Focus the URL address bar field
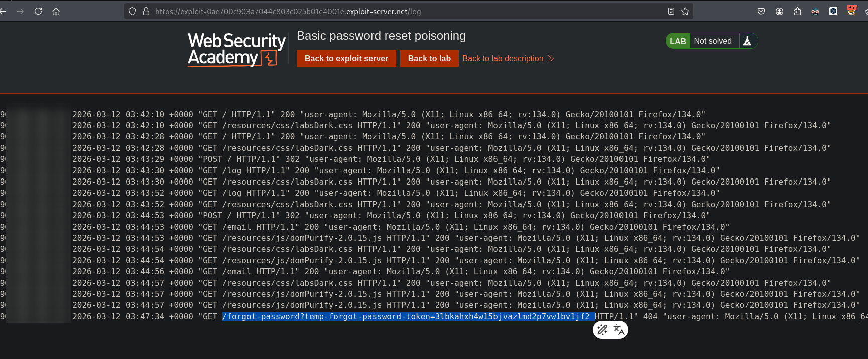Image resolution: width=868 pixels, height=359 pixels. tap(402, 11)
